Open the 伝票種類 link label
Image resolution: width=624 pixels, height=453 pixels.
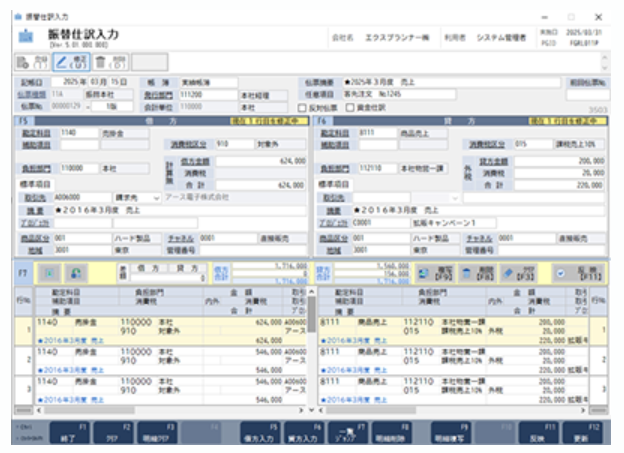pyautogui.click(x=31, y=95)
